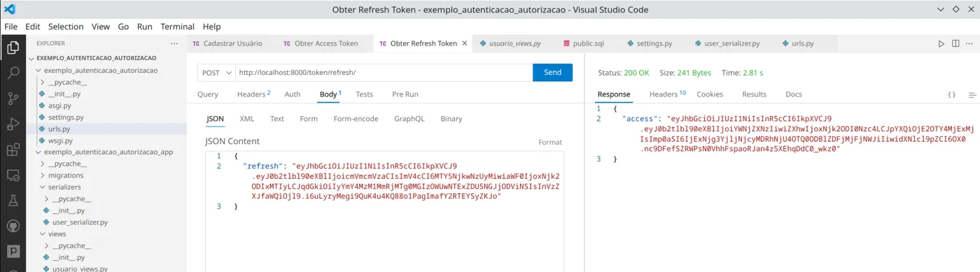Open the Pre Run request tab

pos(405,94)
